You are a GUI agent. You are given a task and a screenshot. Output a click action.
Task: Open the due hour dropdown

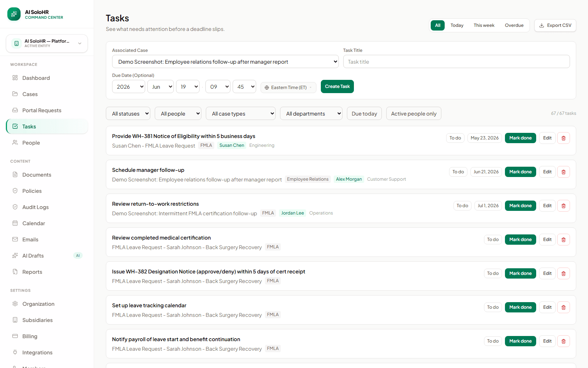218,86
